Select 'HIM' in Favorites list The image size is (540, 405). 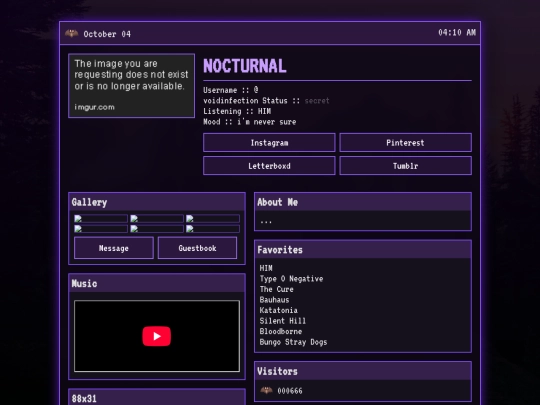click(266, 268)
